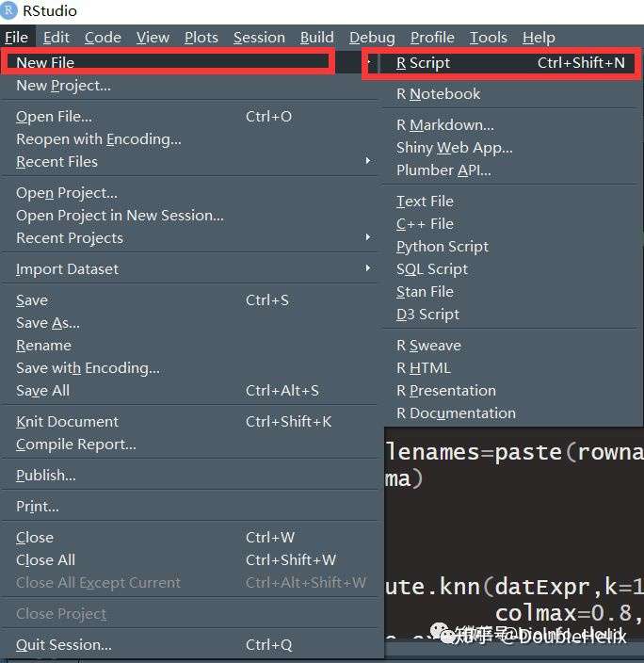Click Save in the File menu
Viewport: 644px width, 663px height.
click(x=190, y=300)
